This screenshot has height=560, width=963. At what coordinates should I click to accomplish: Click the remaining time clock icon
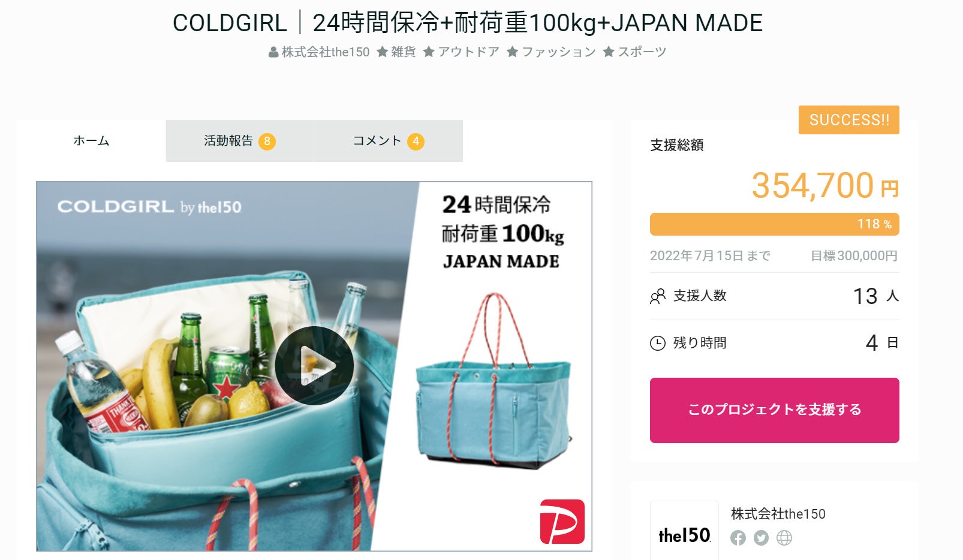tap(658, 343)
